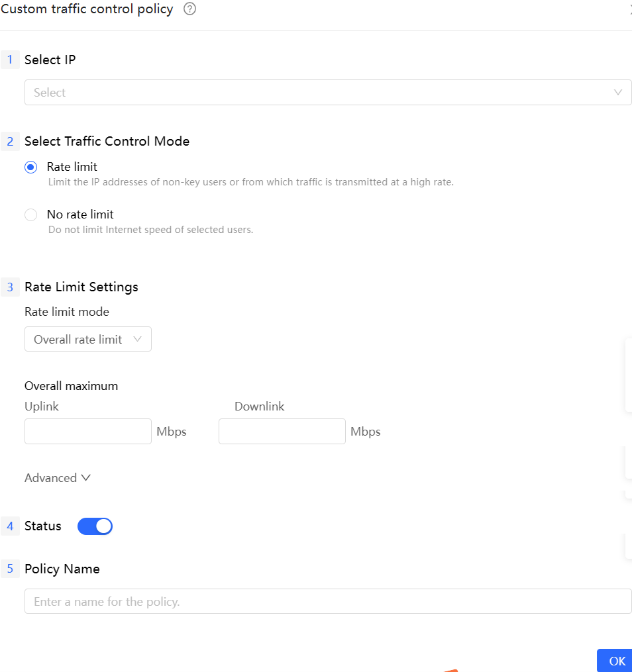Toggle the Status switch off
This screenshot has height=672, width=632.
coord(95,526)
